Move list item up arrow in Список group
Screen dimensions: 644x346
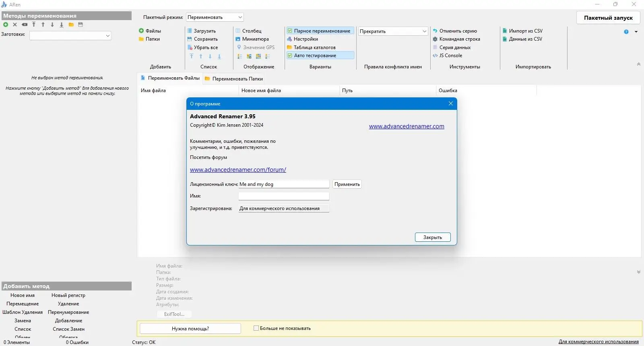point(201,56)
